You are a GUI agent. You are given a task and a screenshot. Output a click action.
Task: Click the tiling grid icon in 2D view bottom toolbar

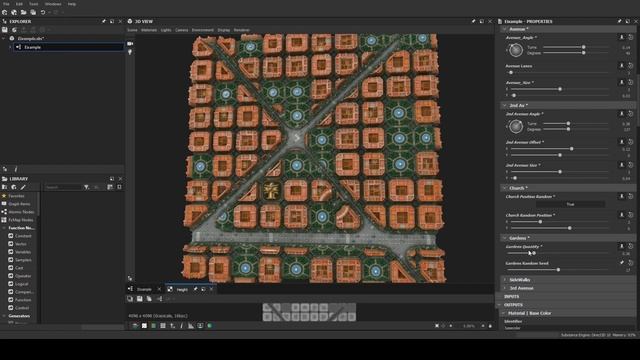pyautogui.click(x=163, y=326)
